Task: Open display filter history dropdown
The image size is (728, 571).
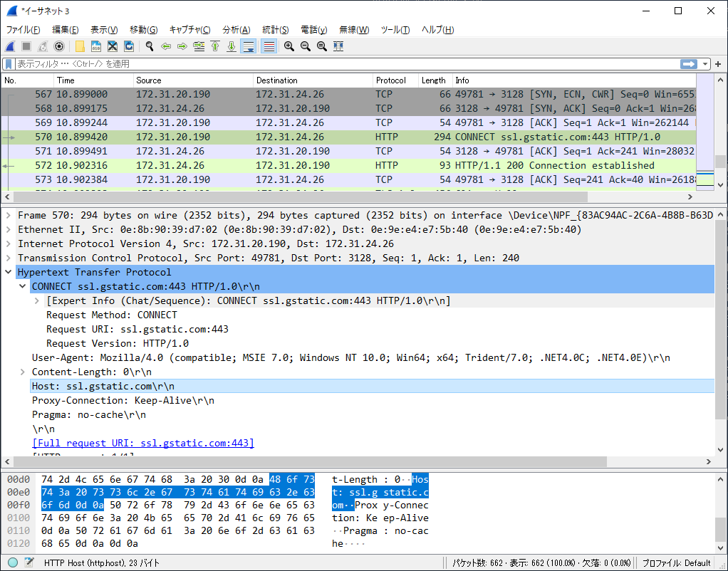Action: point(705,64)
